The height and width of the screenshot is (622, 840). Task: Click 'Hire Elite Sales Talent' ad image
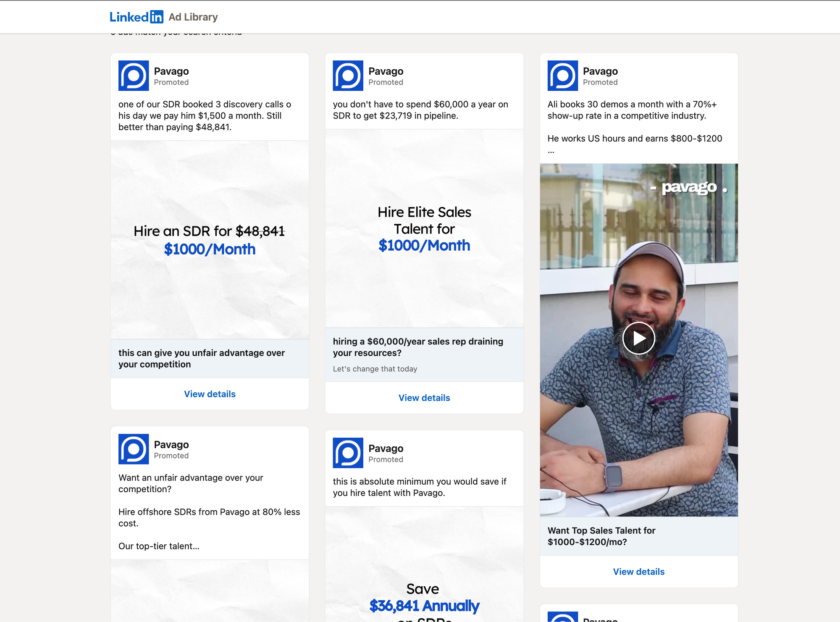click(x=424, y=228)
